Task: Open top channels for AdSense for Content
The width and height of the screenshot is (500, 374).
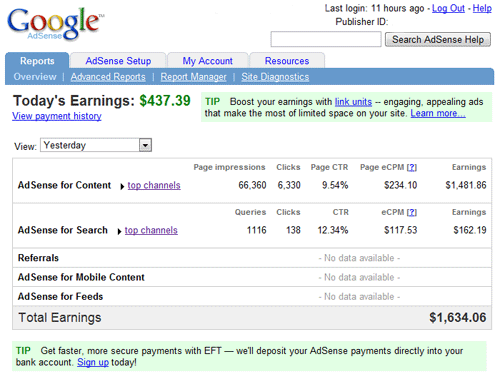Action: pos(154,185)
